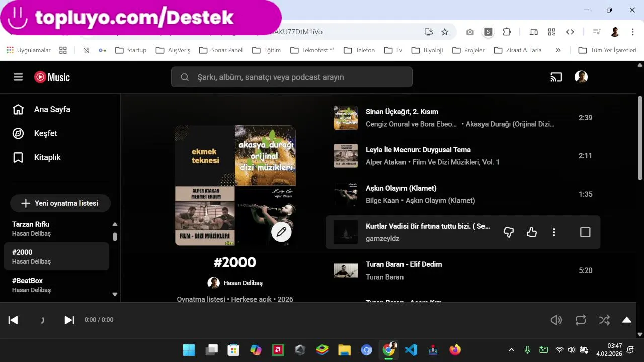Image resolution: width=644 pixels, height=362 pixels.
Task: Open Akasya Durağı album link
Action: [510, 124]
